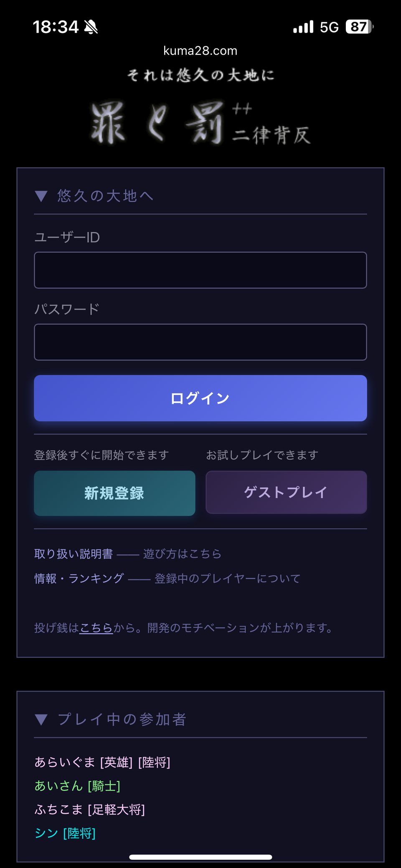Tap the battery level indicator
The height and width of the screenshot is (868, 401).
pyautogui.click(x=359, y=27)
